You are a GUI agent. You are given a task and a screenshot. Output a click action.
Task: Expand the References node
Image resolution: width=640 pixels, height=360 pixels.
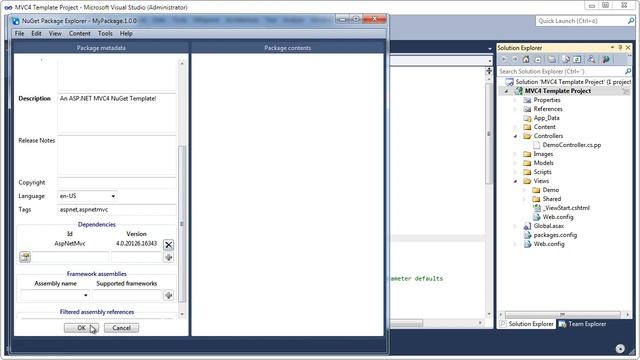(x=516, y=109)
